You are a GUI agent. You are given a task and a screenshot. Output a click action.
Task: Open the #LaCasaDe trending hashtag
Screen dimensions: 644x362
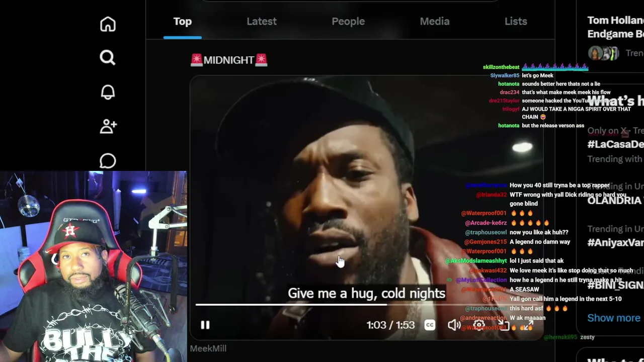pyautogui.click(x=615, y=144)
